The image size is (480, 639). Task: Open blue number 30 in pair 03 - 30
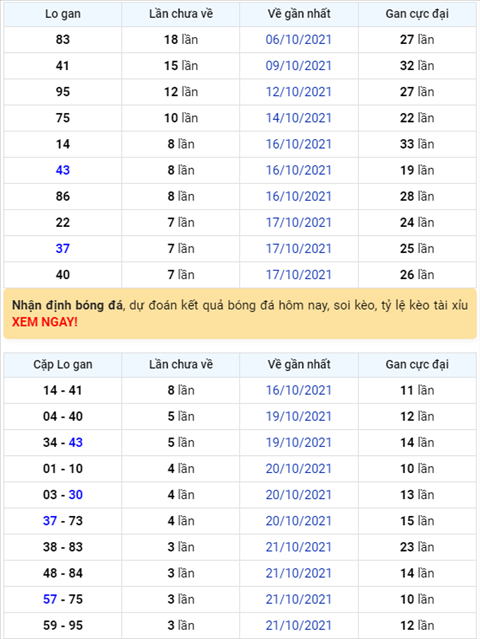click(x=76, y=494)
